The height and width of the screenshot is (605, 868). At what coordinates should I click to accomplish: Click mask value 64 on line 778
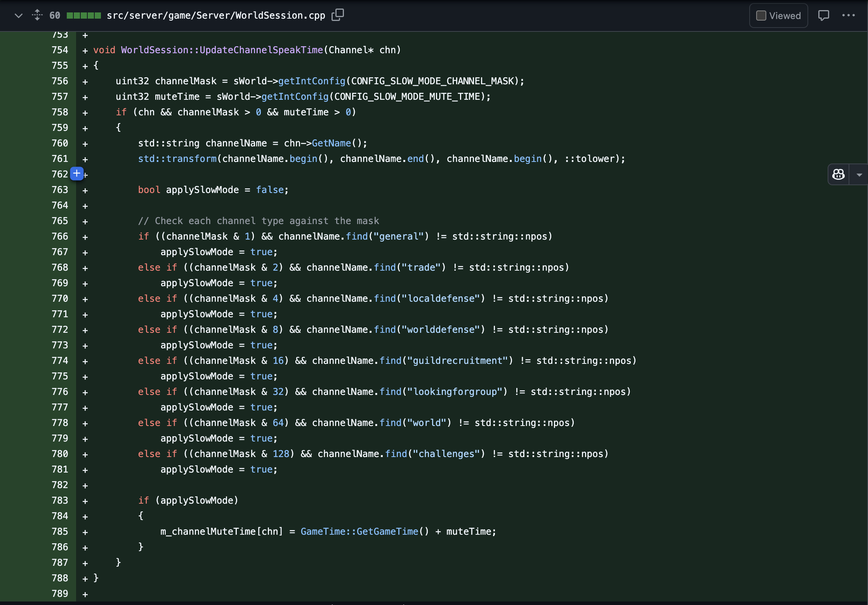tap(278, 423)
